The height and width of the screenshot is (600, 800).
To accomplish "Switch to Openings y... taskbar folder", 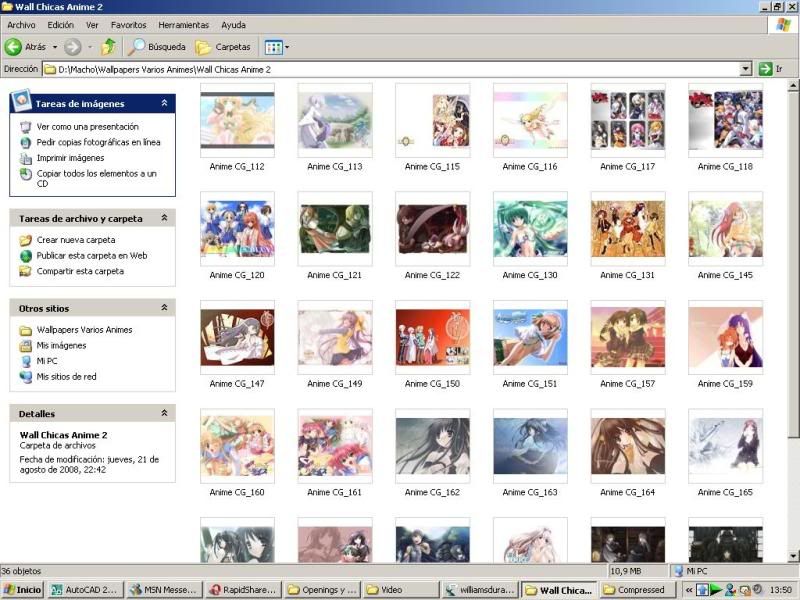I will coord(322,590).
